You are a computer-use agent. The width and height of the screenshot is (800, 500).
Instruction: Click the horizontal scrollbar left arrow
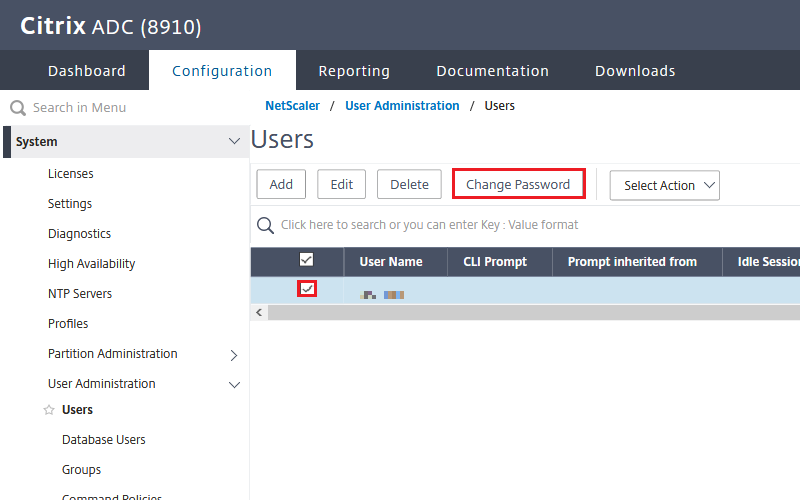coord(259,312)
